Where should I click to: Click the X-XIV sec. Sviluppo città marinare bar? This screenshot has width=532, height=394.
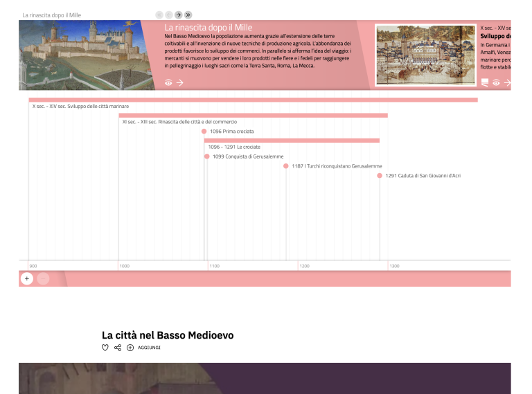(x=253, y=100)
